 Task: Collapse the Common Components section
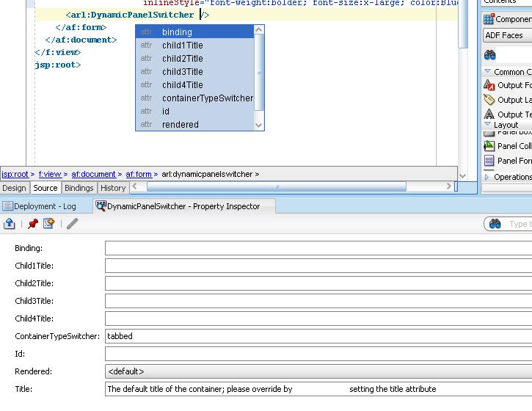coord(488,72)
